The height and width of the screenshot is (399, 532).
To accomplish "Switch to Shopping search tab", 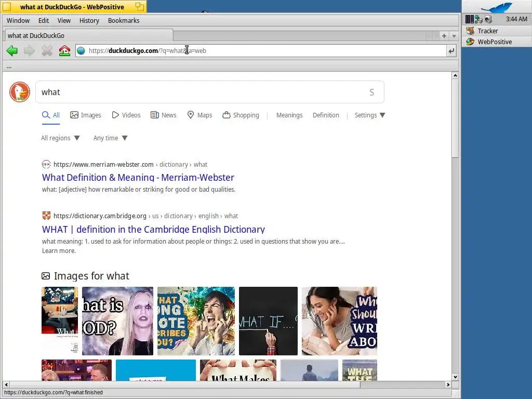I will (241, 115).
